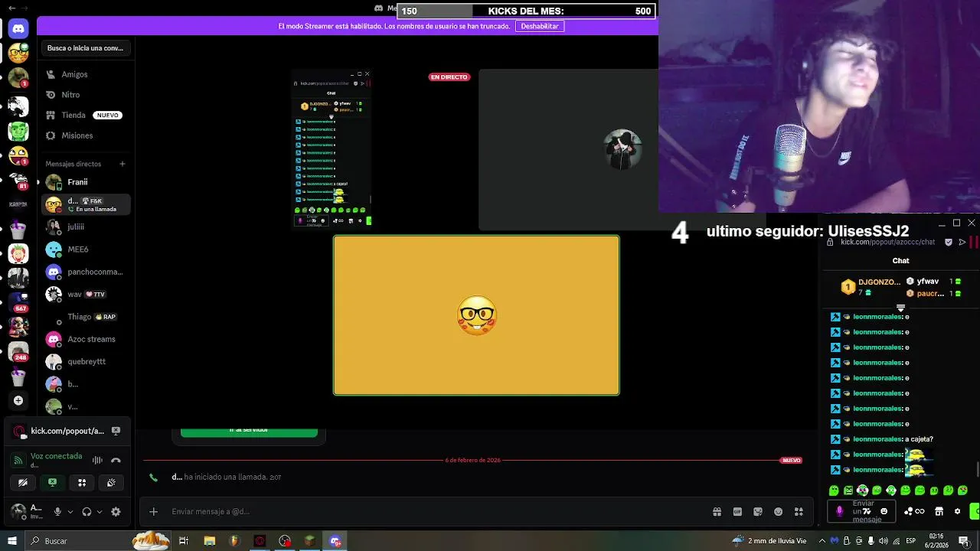Open emote picker in Kick chat input
The width and height of the screenshot is (980, 551).
(884, 511)
